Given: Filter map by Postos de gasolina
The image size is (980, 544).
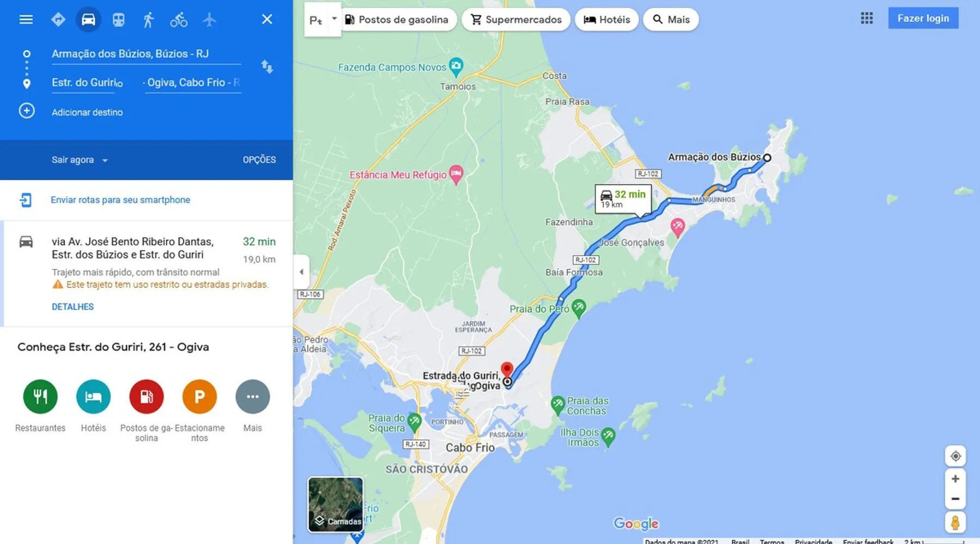Looking at the screenshot, I should pyautogui.click(x=397, y=20).
